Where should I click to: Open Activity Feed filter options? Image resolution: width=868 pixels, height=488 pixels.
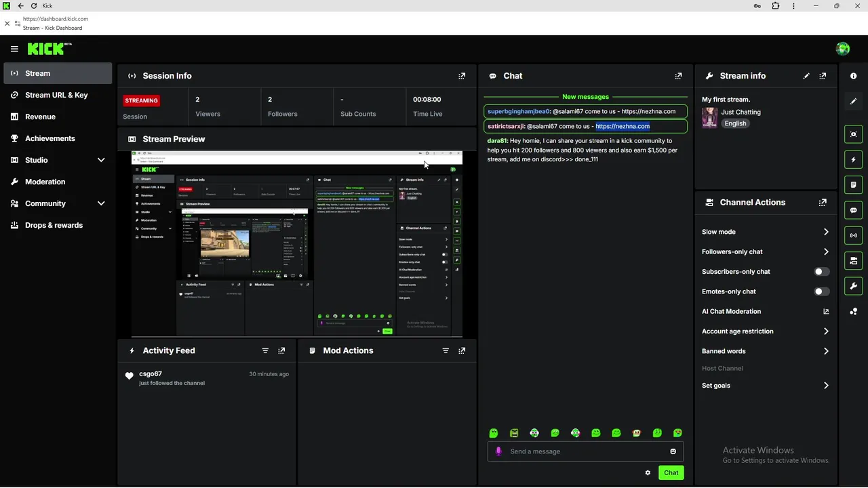tap(265, 350)
